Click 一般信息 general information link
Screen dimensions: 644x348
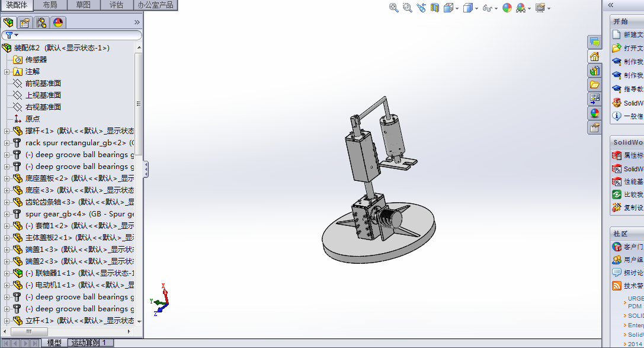coord(633,116)
